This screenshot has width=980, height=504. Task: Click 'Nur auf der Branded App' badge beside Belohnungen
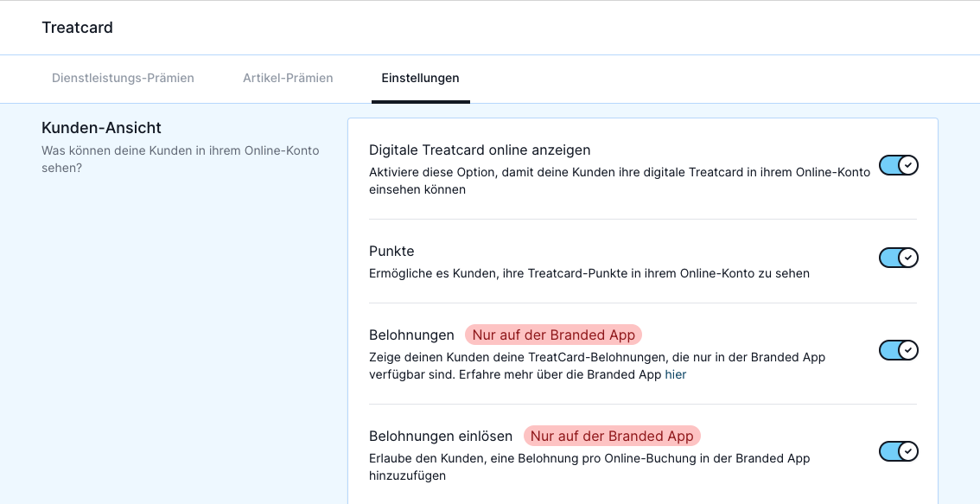click(553, 335)
